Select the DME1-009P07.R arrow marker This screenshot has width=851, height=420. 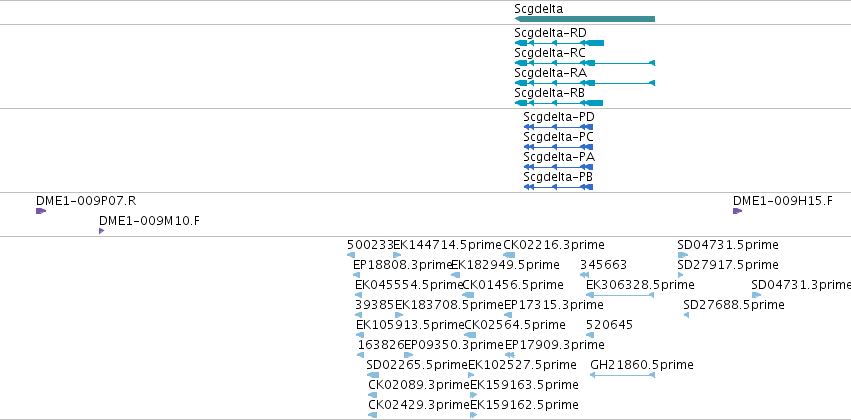coord(41,211)
